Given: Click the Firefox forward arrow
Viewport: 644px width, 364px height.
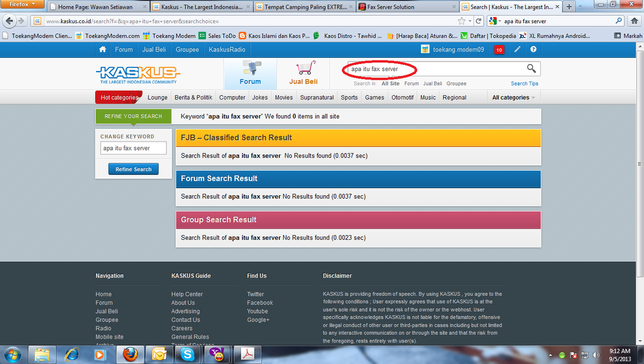Looking at the screenshot, I should (21, 21).
